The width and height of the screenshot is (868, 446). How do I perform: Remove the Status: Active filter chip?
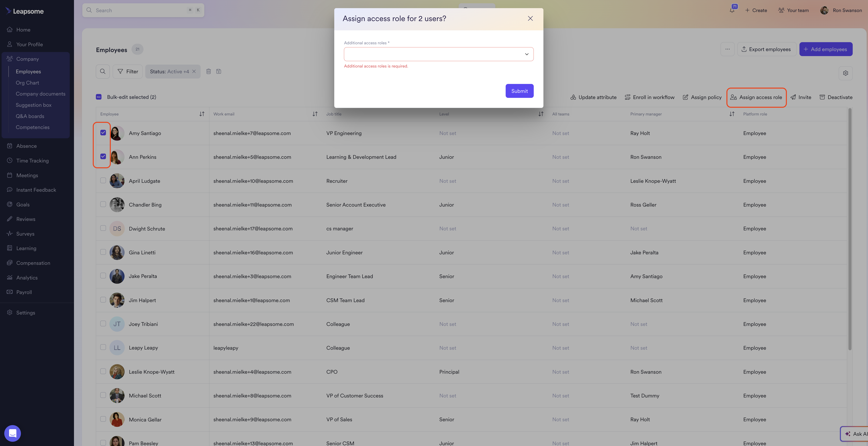coord(194,71)
